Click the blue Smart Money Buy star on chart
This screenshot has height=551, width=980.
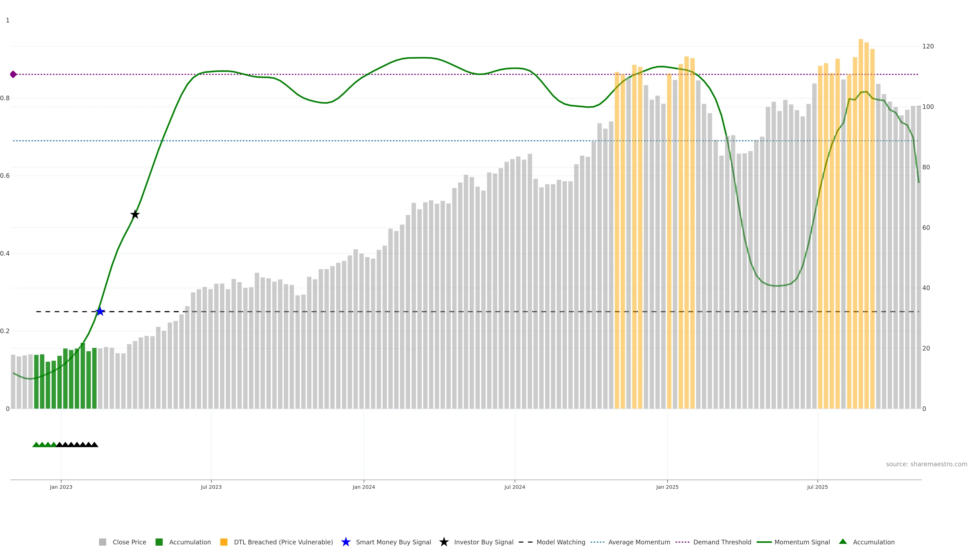100,311
